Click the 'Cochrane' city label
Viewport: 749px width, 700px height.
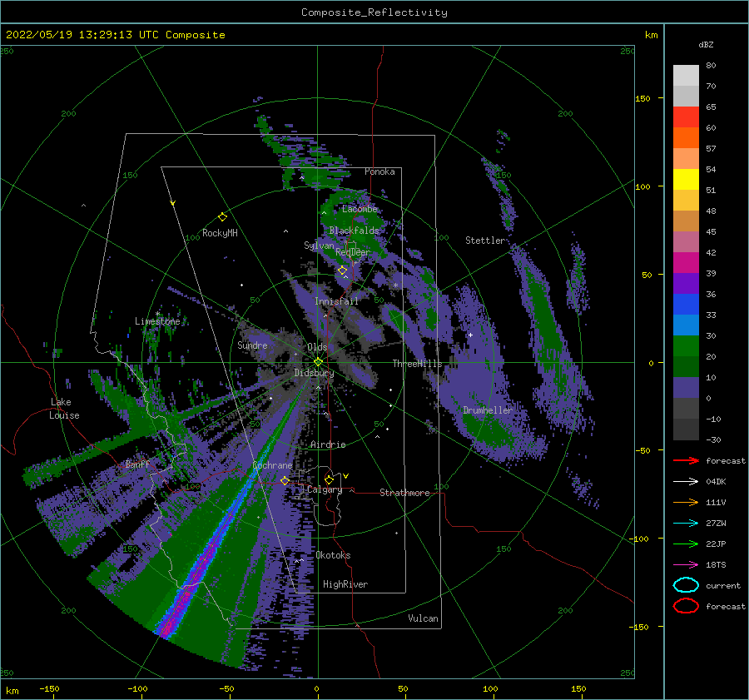272,465
